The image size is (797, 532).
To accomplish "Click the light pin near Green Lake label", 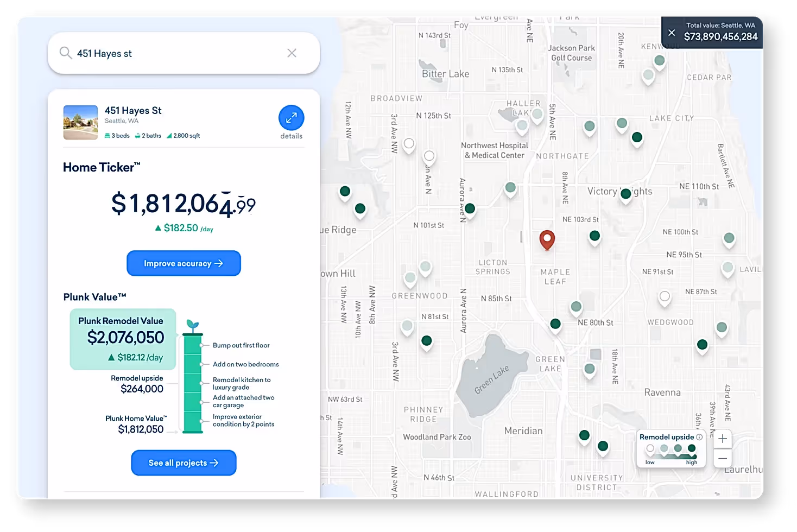I will [x=590, y=371].
